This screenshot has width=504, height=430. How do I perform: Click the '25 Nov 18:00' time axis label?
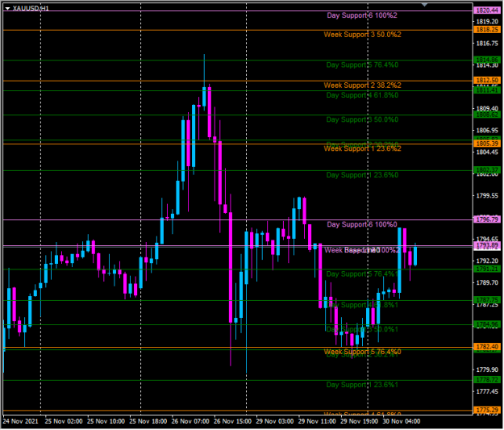tap(148, 421)
